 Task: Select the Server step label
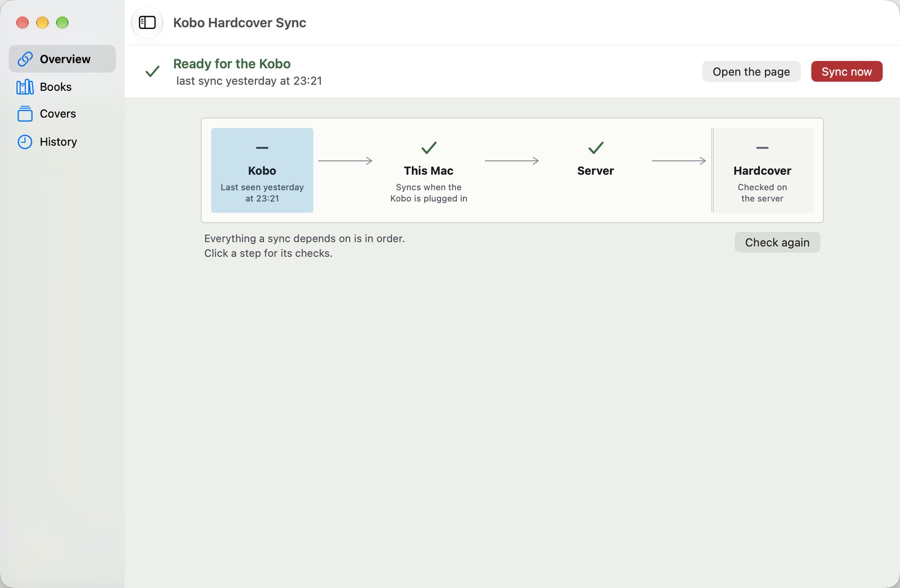pyautogui.click(x=595, y=171)
